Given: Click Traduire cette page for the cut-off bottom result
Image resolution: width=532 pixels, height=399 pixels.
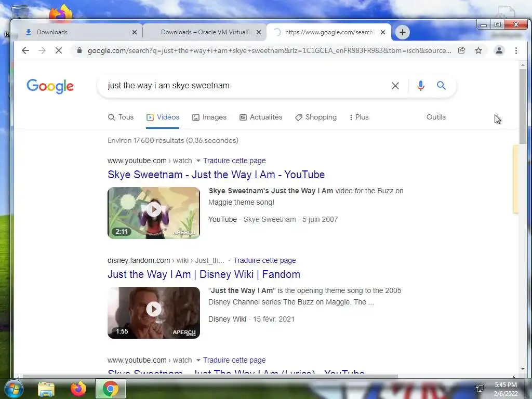Looking at the screenshot, I should 234,360.
